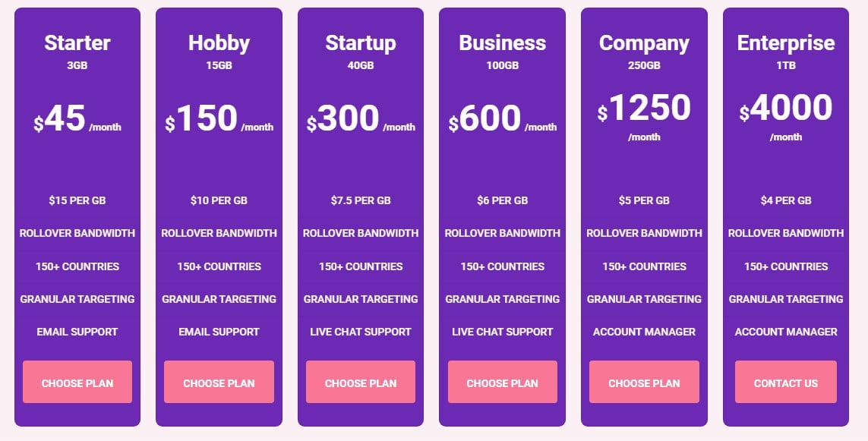Screen dimensions: 868x441
Task: Click the Company plan heading
Action: (645, 43)
